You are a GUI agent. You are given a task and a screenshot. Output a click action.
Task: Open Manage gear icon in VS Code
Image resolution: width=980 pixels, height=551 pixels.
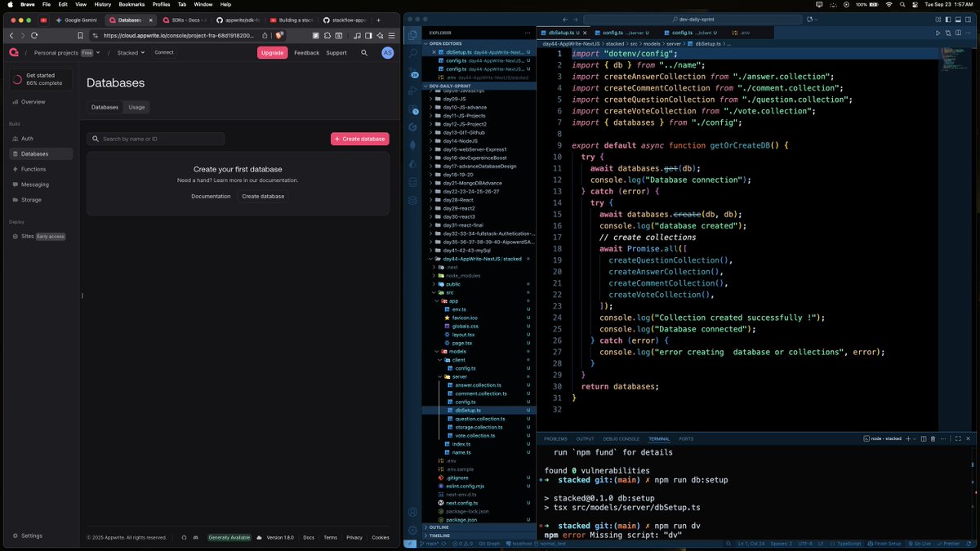click(x=413, y=530)
